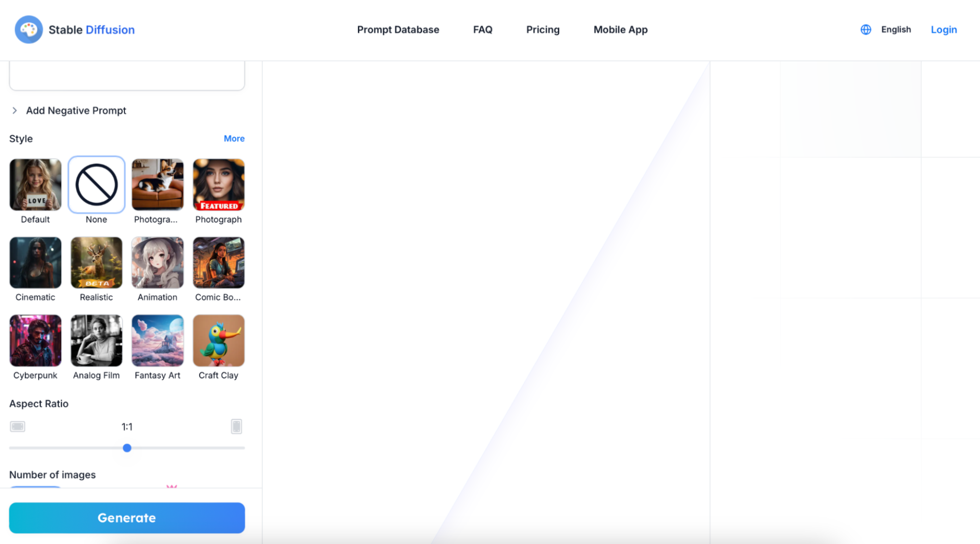The width and height of the screenshot is (980, 544).
Task: Select the Default style thumbnail
Action: coord(35,185)
